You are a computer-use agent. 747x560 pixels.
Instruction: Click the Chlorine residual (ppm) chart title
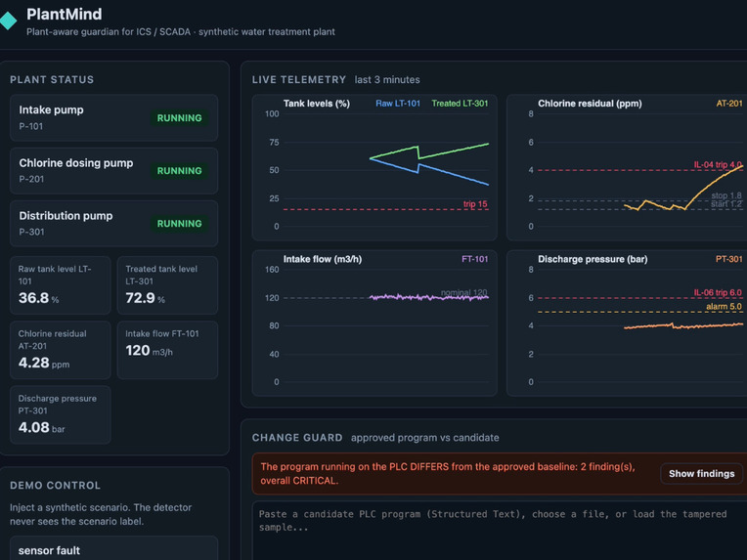pyautogui.click(x=590, y=104)
